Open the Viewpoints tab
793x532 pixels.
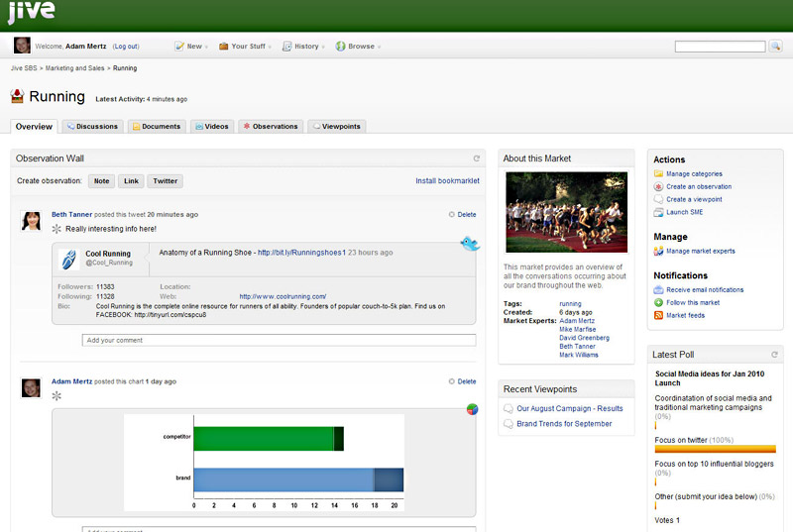pos(337,126)
